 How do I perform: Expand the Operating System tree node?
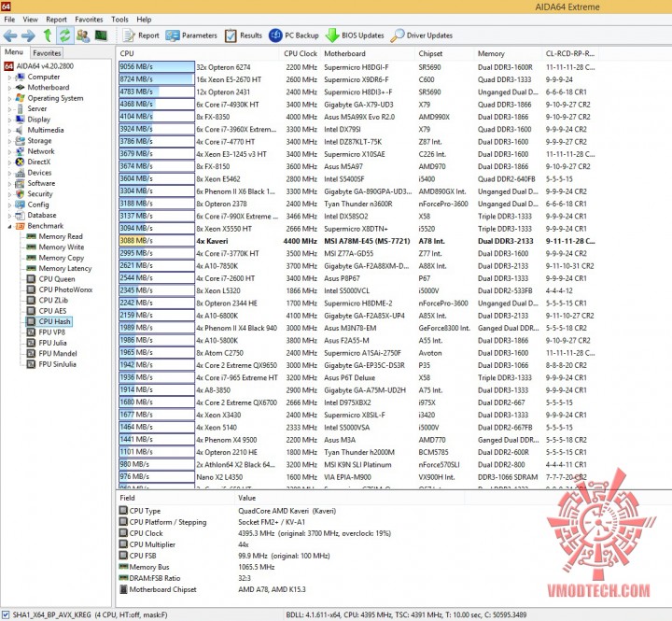click(9, 99)
